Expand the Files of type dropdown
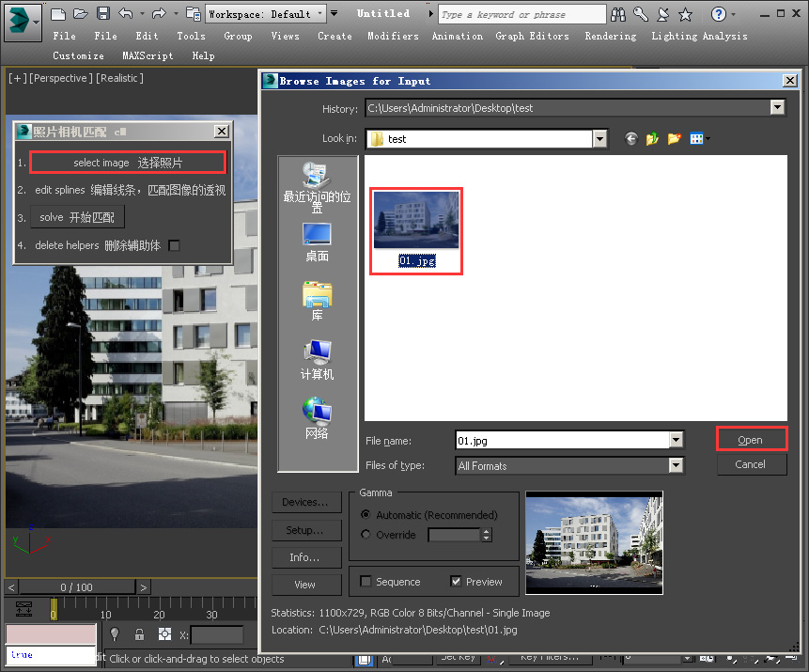This screenshot has height=672, width=809. (676, 466)
